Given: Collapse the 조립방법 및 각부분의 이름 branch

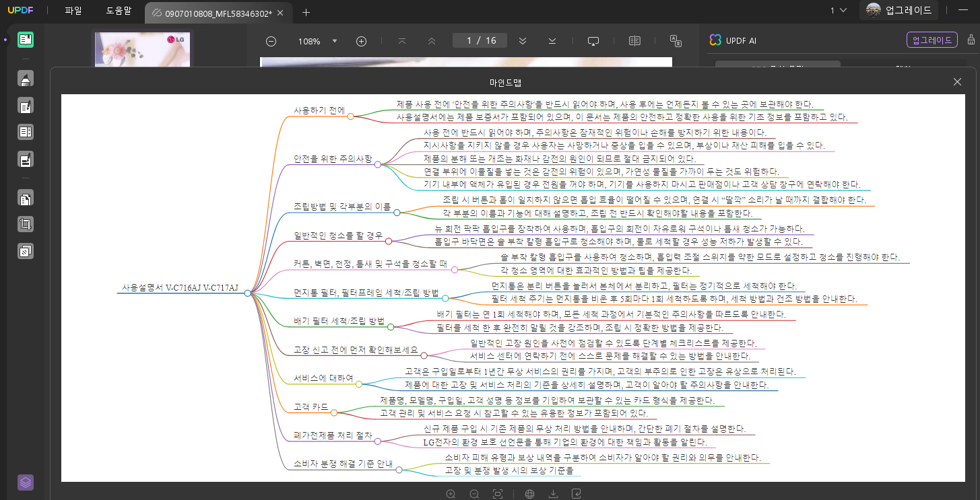Looking at the screenshot, I should coord(397,213).
